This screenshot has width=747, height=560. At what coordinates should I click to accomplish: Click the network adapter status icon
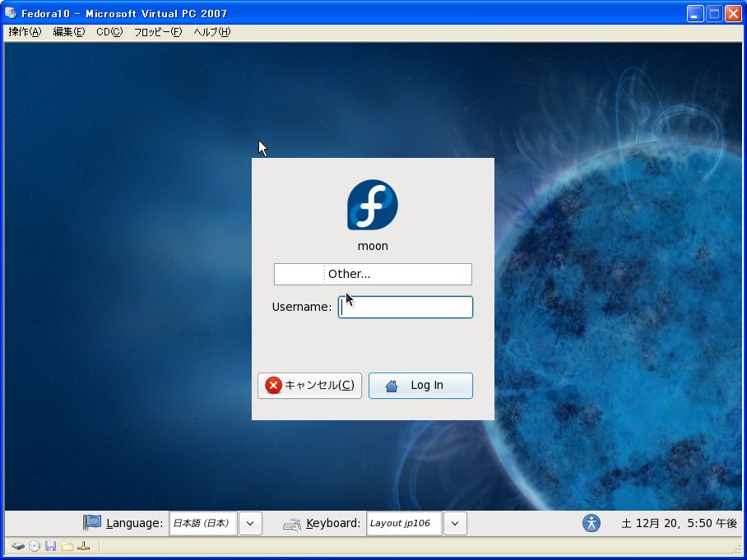[83, 546]
